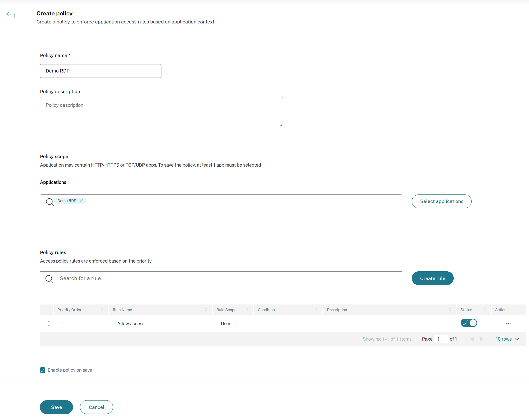The image size is (529, 420).
Task: Click the Applications search magnifier icon
Action: tap(50, 202)
